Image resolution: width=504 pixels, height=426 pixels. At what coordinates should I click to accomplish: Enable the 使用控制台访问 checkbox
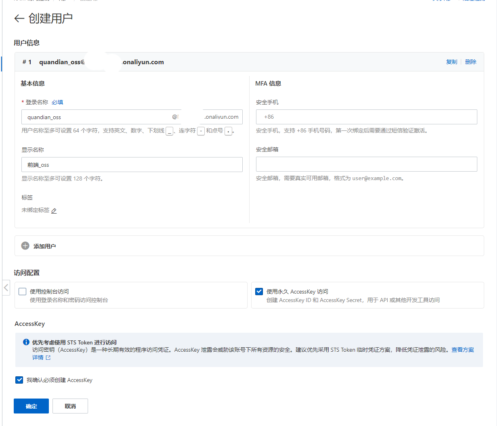23,292
